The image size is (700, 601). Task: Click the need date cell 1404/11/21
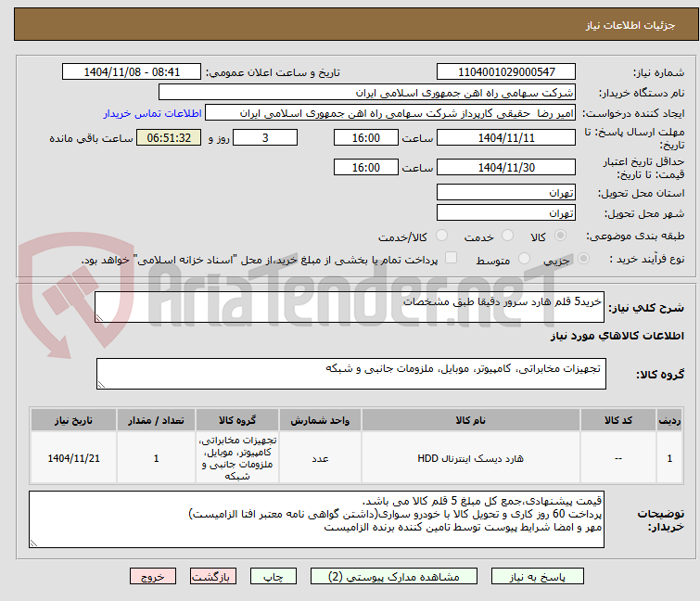(73, 458)
